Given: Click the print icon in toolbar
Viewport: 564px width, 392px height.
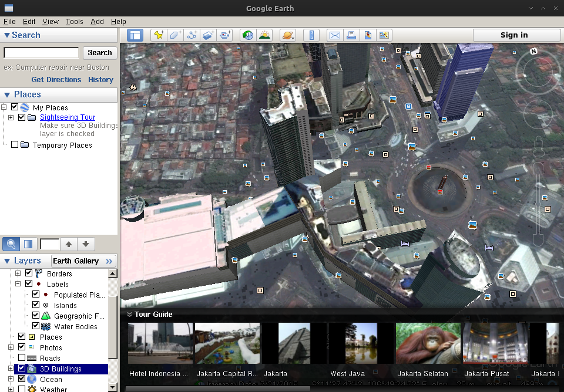Looking at the screenshot, I should click(x=351, y=35).
